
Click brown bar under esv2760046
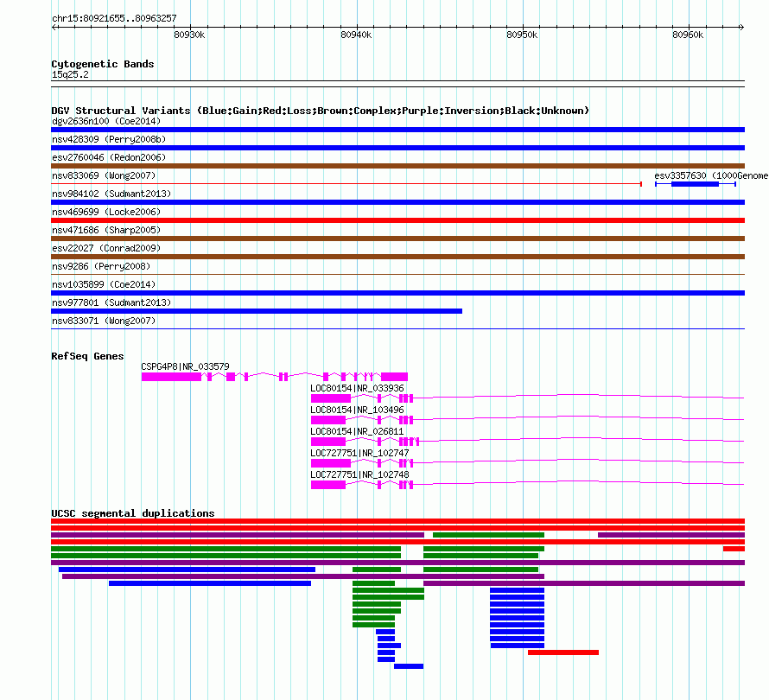point(397,166)
